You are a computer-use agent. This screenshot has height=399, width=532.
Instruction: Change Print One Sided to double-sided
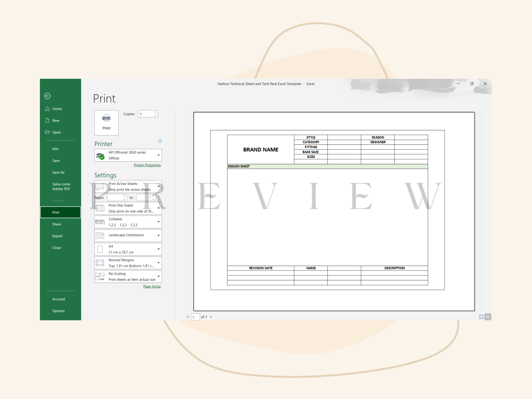158,208
